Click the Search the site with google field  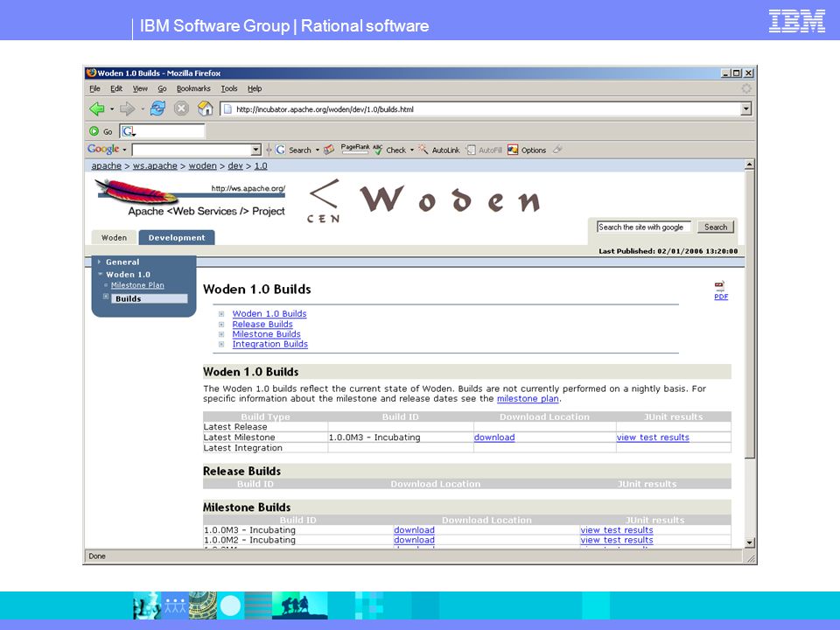click(644, 227)
